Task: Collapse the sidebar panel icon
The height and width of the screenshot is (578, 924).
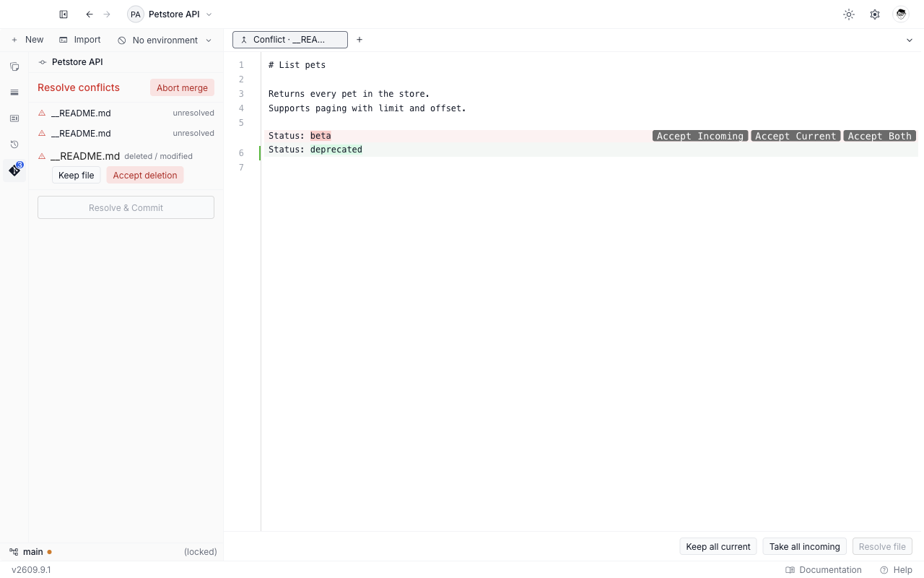Action: [x=64, y=14]
